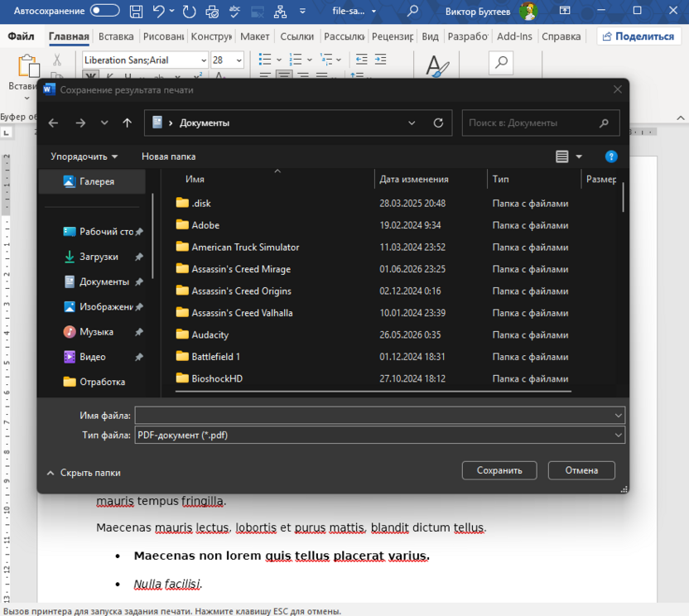Click the blue Help question mark icon
Screen dimensions: 689x616
(x=611, y=156)
